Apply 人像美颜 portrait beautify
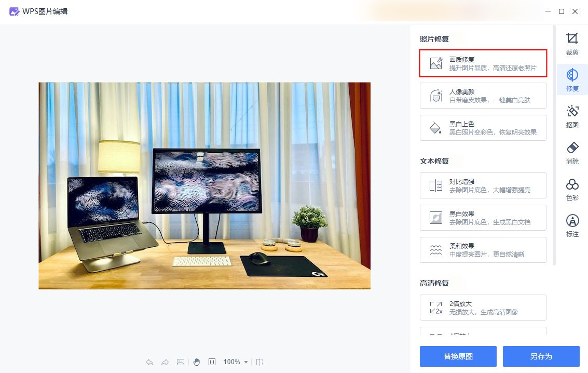The image size is (588, 373). click(x=483, y=95)
